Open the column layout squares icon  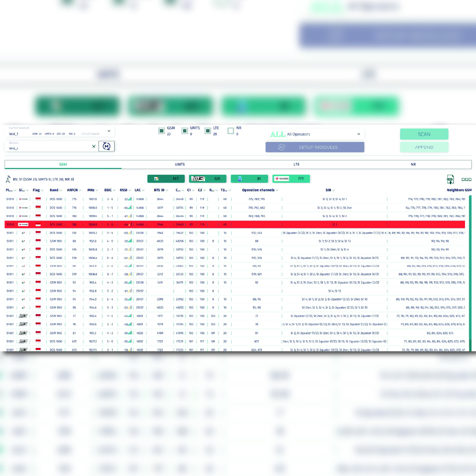466,179
